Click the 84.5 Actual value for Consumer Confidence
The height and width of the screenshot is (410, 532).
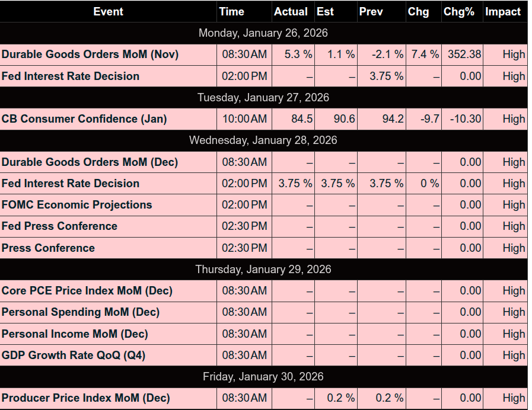(x=302, y=119)
